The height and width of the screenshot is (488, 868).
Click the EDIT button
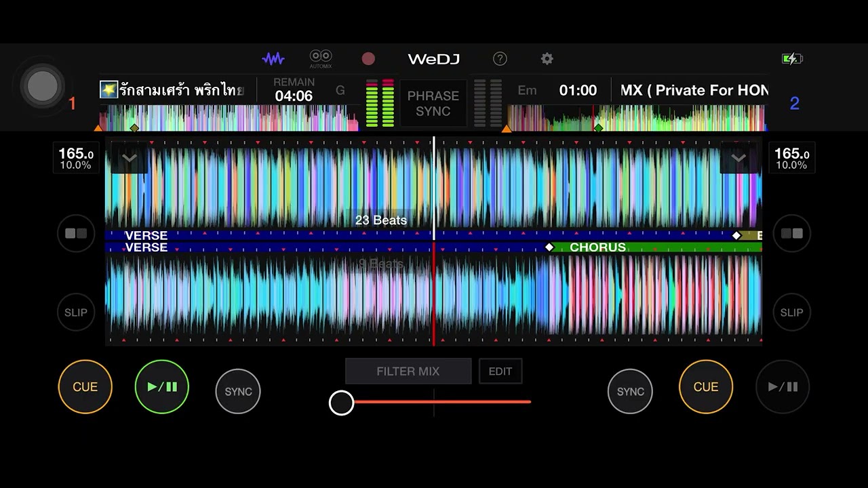(500, 371)
